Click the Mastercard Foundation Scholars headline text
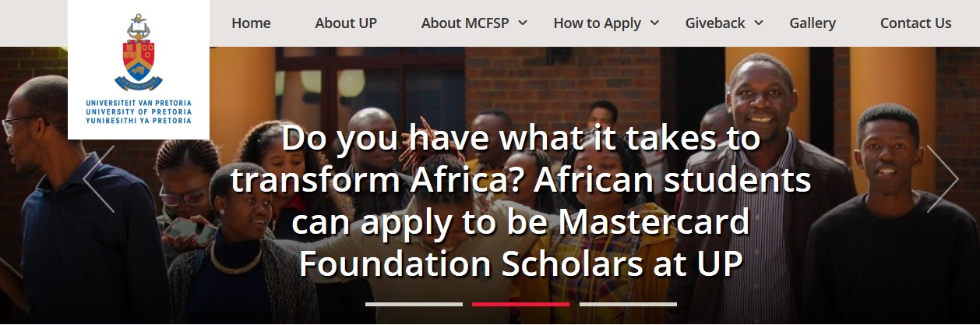 click(x=520, y=203)
